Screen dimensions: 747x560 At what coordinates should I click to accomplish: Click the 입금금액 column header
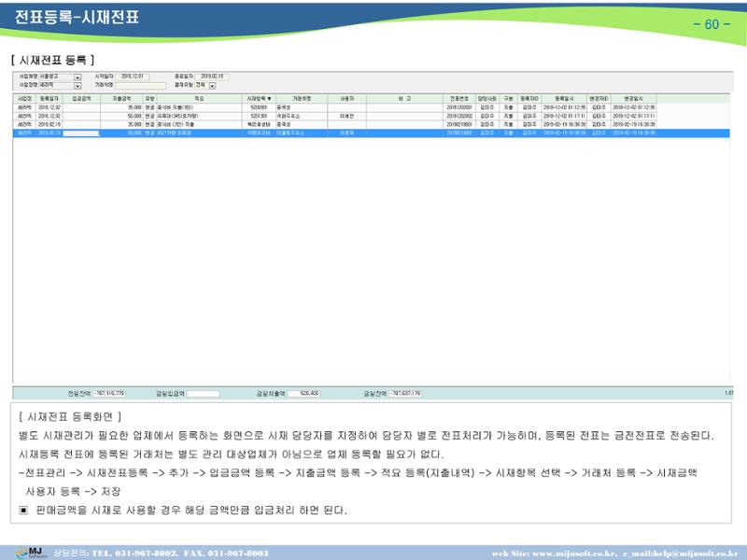(81, 99)
